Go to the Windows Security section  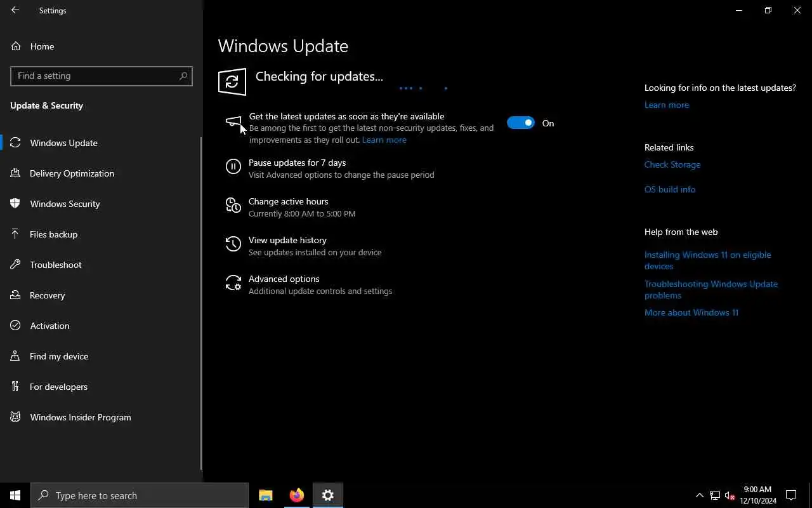click(x=101, y=204)
